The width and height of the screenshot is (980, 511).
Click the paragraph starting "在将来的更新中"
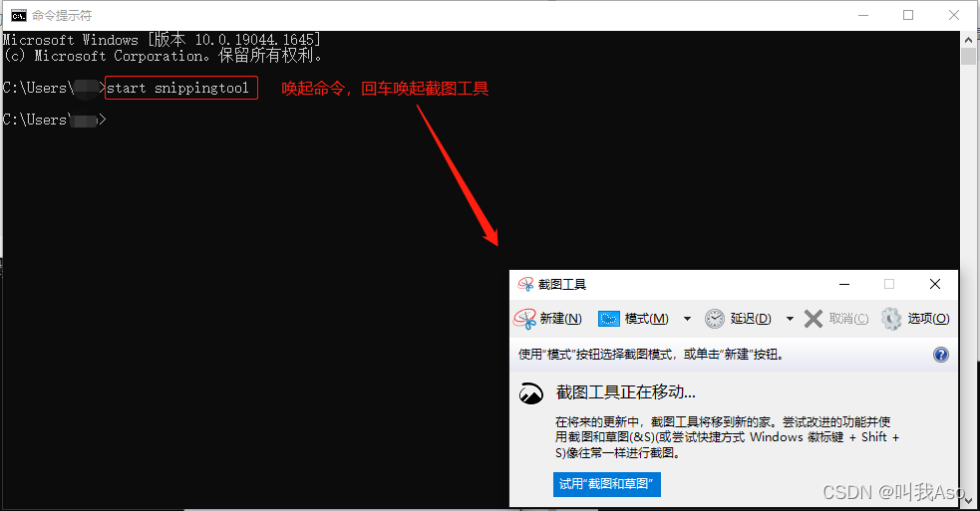tap(727, 437)
